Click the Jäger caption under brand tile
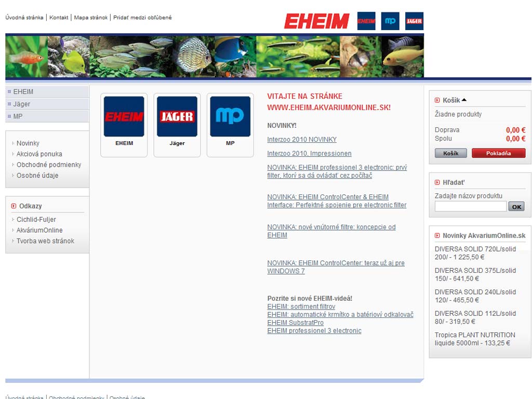Screen dimensions: 532x399 click(177, 143)
